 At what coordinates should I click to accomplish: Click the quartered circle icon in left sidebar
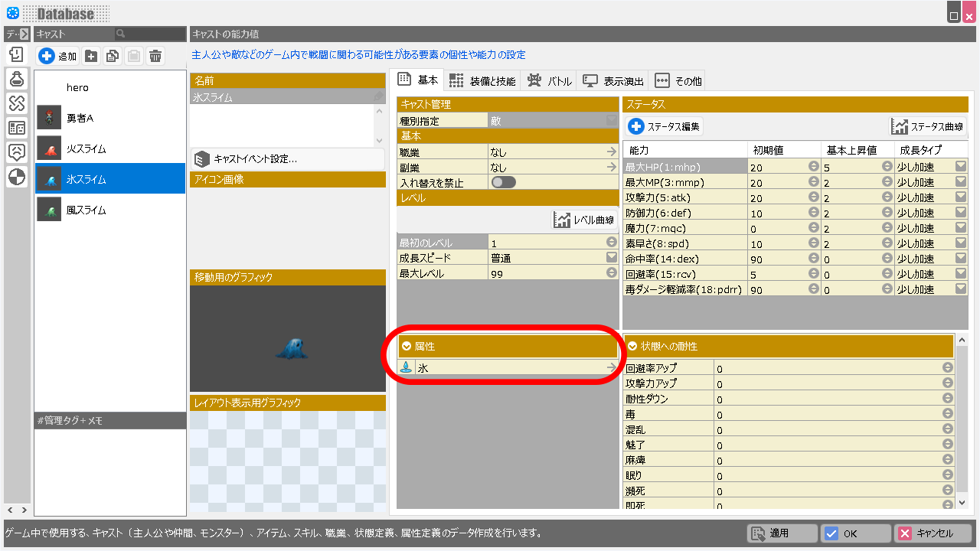point(17,178)
